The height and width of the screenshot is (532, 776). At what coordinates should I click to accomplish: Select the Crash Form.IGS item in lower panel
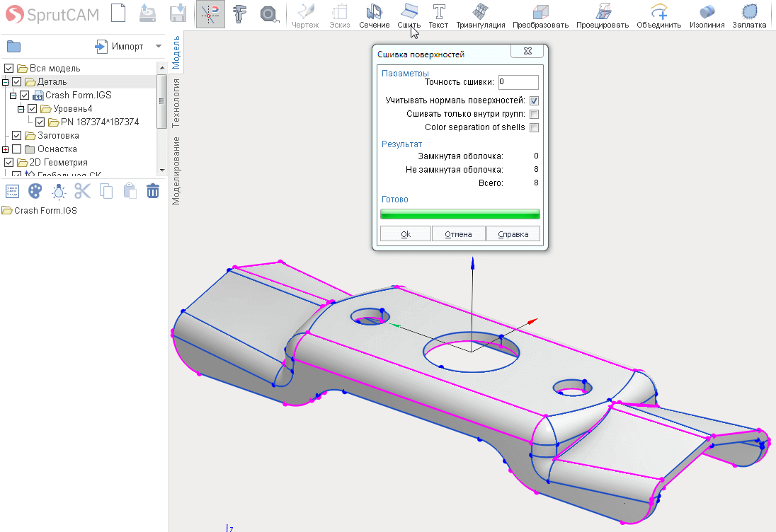click(x=40, y=211)
